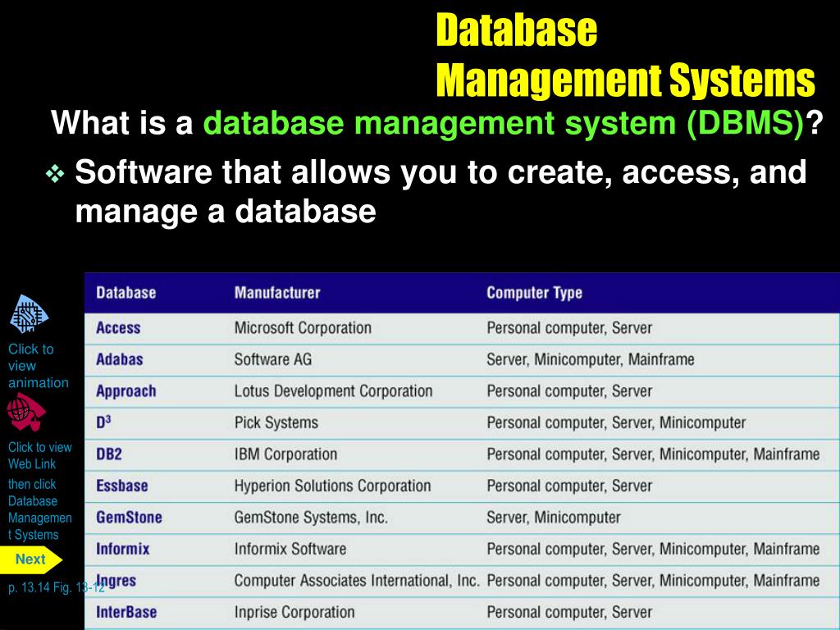
Task: Click 'Personal computer, Server, Minicomputer' in D3 row
Action: [x=616, y=422]
